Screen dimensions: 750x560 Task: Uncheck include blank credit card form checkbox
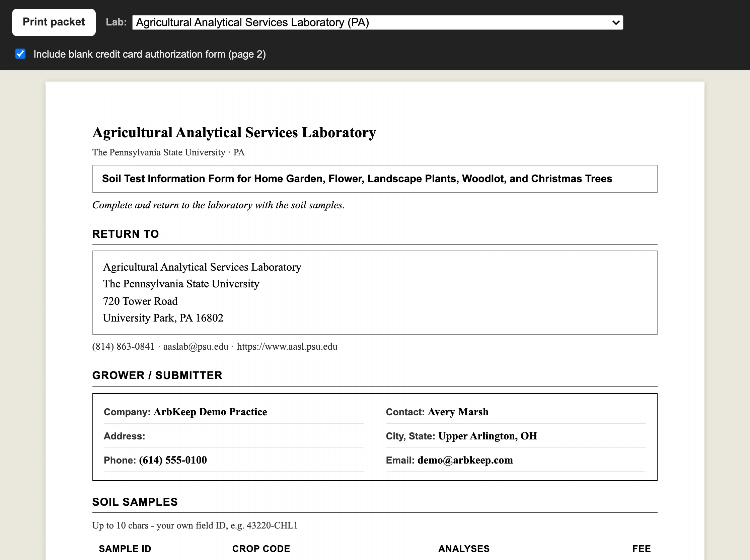coord(21,54)
